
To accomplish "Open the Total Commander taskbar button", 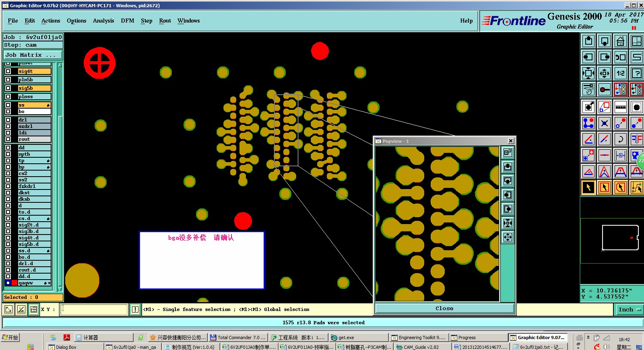I will point(238,338).
